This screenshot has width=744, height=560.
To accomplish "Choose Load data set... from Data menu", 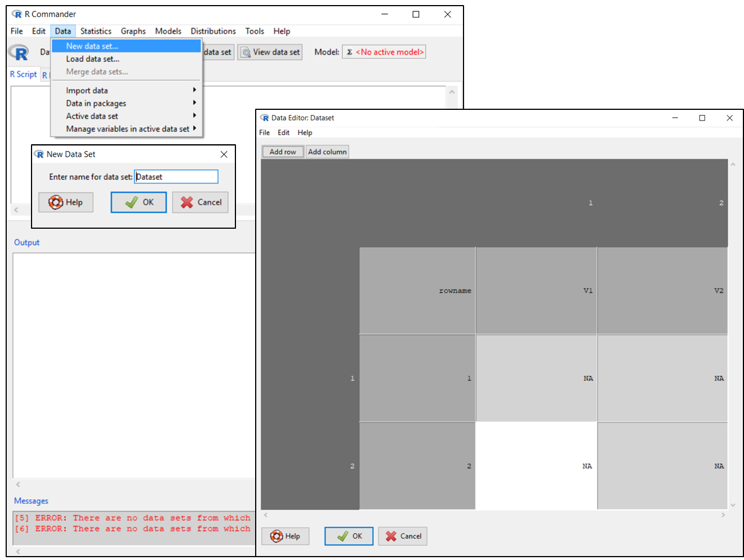I will point(93,59).
